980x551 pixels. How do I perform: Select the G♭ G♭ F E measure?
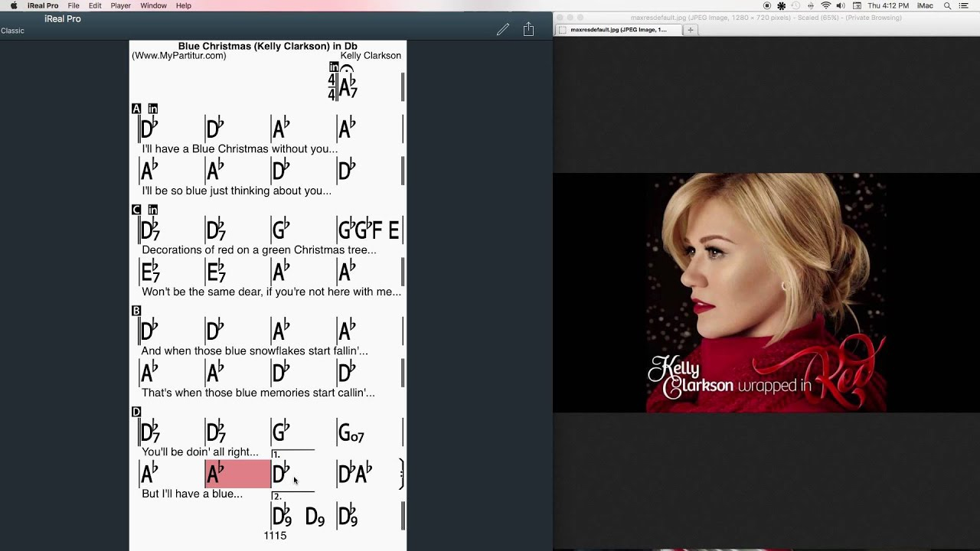(x=370, y=230)
